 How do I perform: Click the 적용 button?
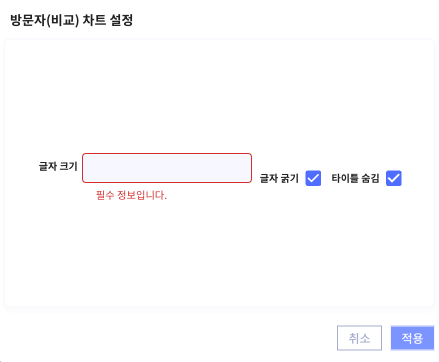(412, 338)
